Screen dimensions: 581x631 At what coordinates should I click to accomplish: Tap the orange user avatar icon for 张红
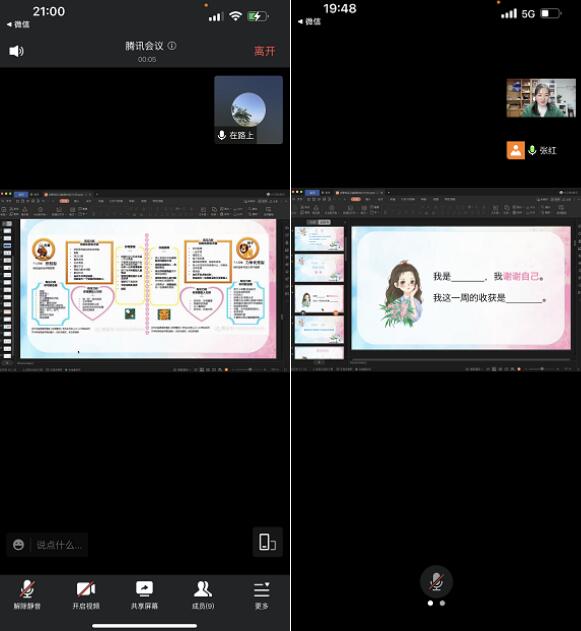[515, 151]
